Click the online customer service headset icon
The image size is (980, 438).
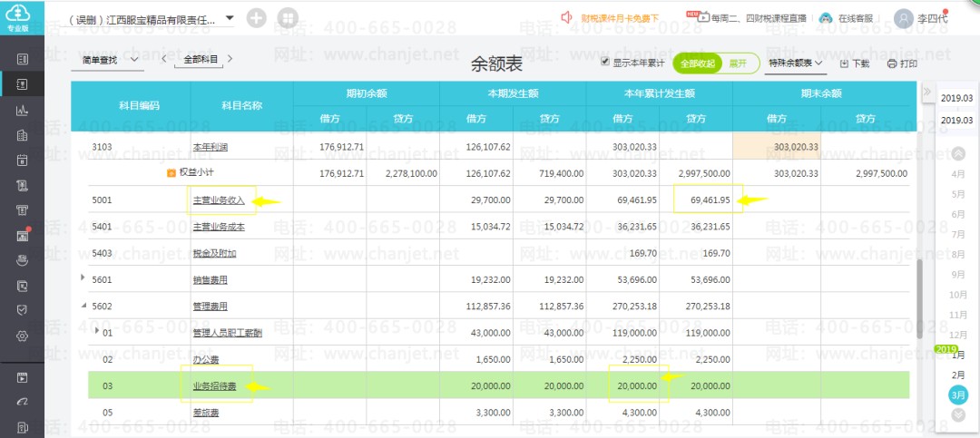(826, 18)
